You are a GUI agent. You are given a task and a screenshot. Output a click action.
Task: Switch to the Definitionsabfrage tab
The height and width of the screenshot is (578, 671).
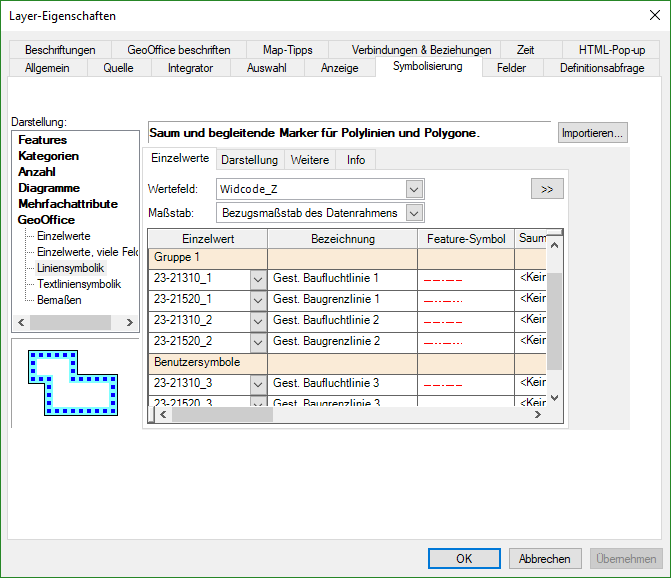pyautogui.click(x=601, y=68)
